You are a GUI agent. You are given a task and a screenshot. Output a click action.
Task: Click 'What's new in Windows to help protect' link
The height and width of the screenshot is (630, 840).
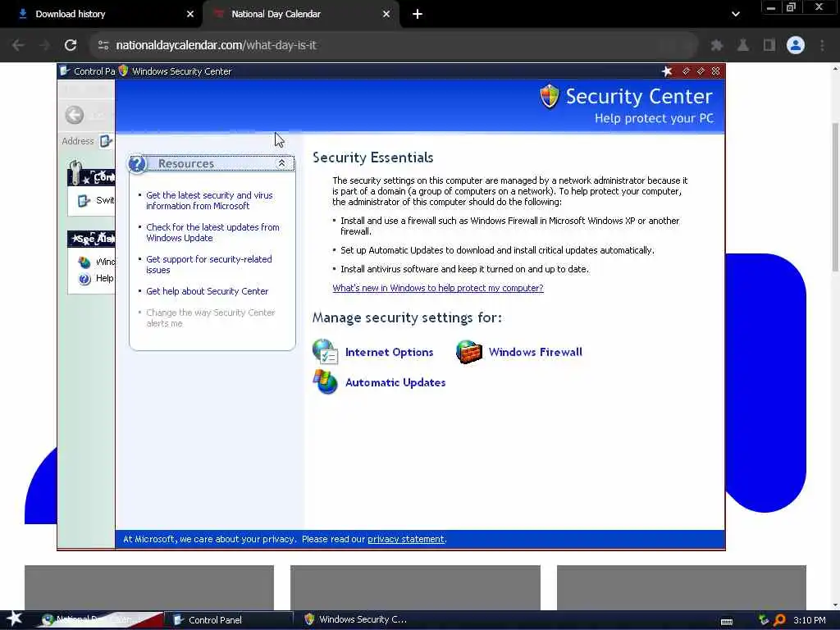[x=438, y=288]
